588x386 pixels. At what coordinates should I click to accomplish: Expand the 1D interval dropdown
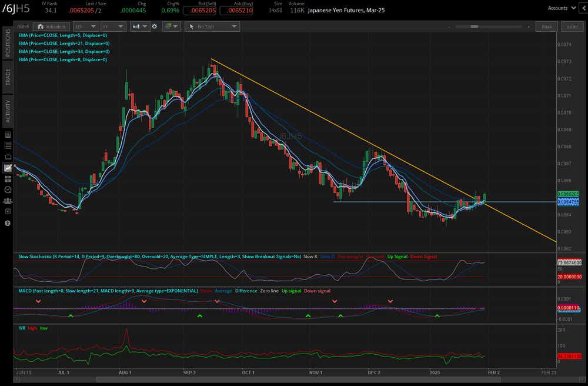(x=85, y=26)
